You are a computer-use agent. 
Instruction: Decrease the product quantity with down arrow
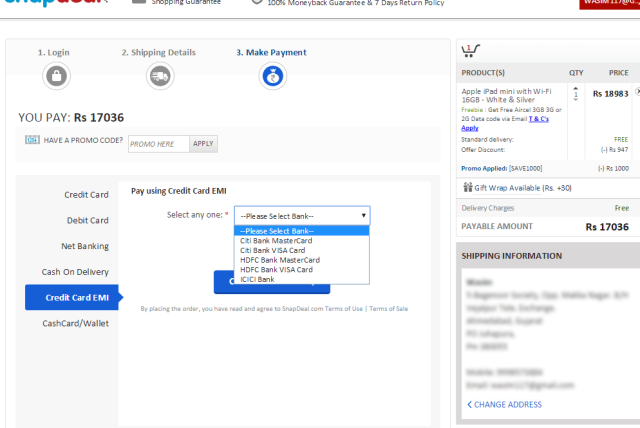click(576, 100)
